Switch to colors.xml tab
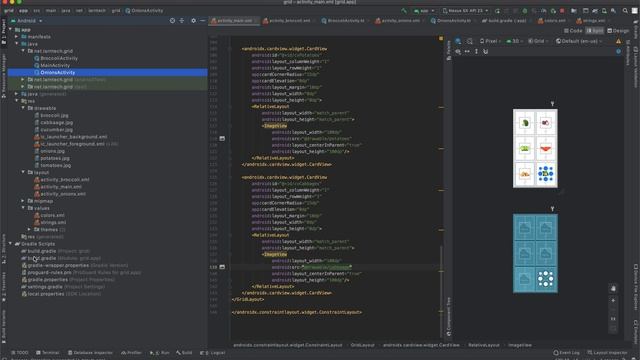 coord(554,20)
